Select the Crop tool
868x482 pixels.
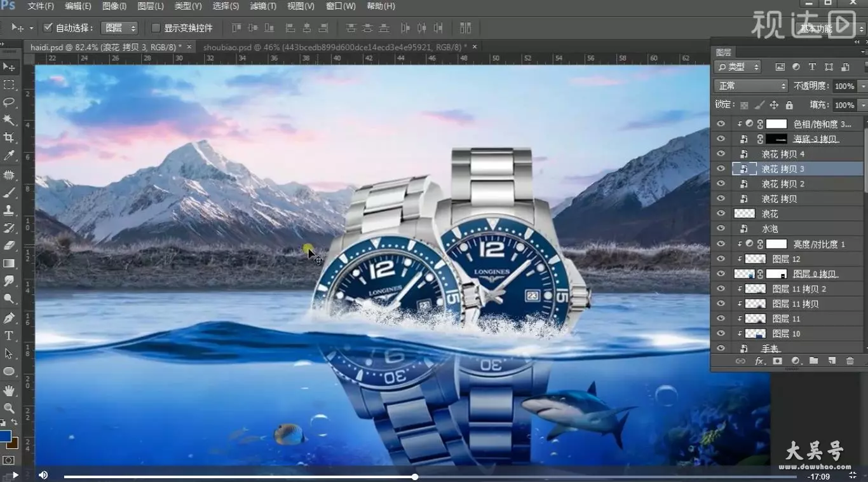click(9, 138)
